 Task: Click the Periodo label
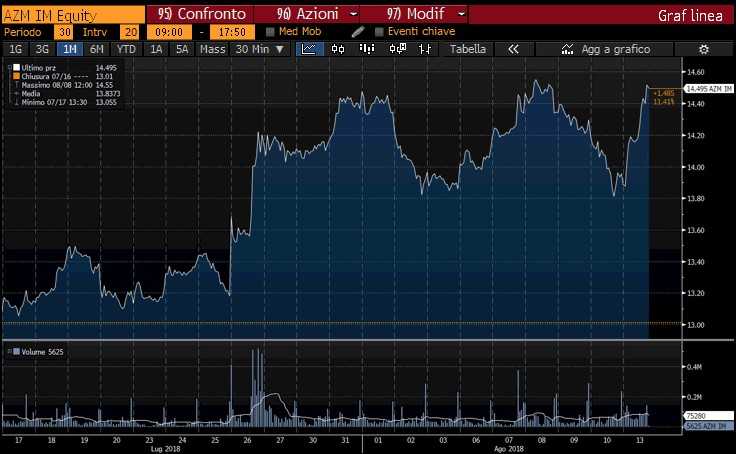[23, 32]
